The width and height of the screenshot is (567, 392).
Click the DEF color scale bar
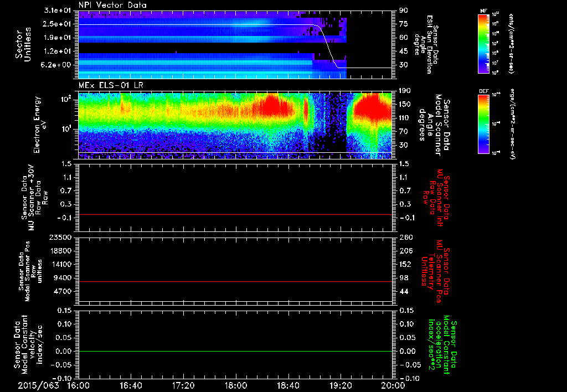pos(484,124)
